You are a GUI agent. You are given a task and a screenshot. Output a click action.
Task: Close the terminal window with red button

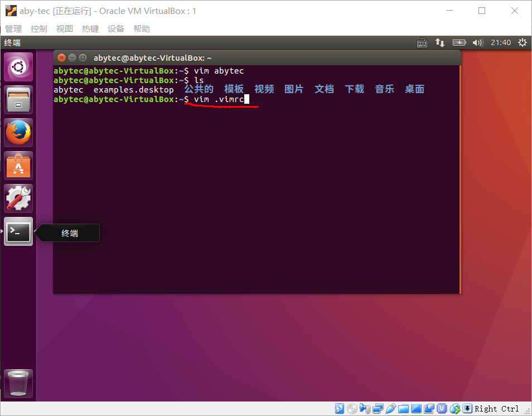61,57
